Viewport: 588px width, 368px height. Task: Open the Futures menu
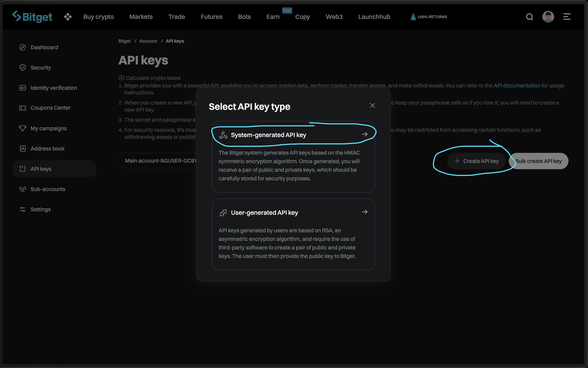211,17
